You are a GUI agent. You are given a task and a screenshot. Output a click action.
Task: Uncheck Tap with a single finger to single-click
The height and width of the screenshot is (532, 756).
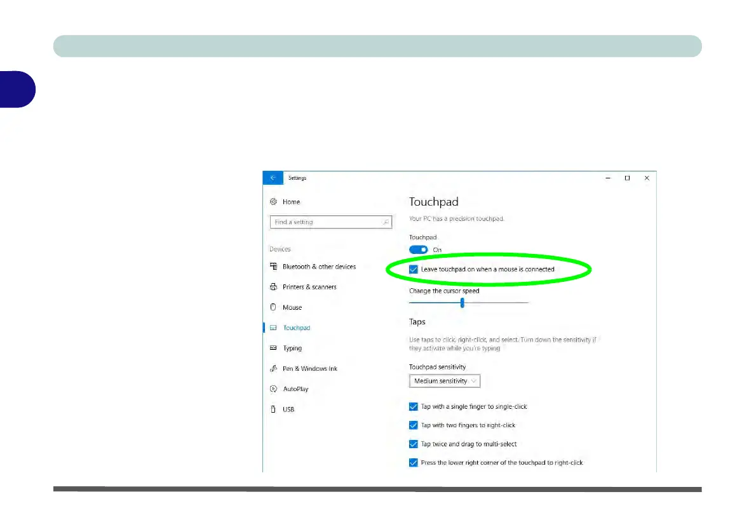(413, 407)
